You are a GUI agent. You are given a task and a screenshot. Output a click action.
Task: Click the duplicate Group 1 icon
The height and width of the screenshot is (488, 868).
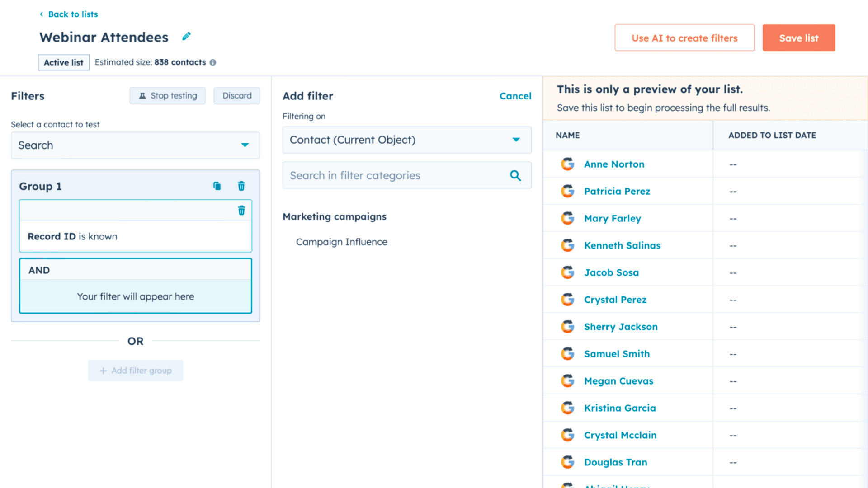point(217,186)
